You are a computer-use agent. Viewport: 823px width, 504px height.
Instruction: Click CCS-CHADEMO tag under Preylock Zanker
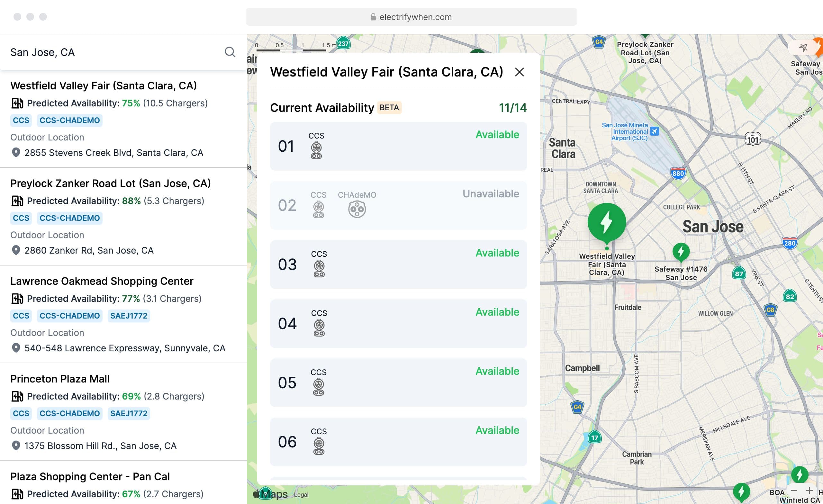69,218
